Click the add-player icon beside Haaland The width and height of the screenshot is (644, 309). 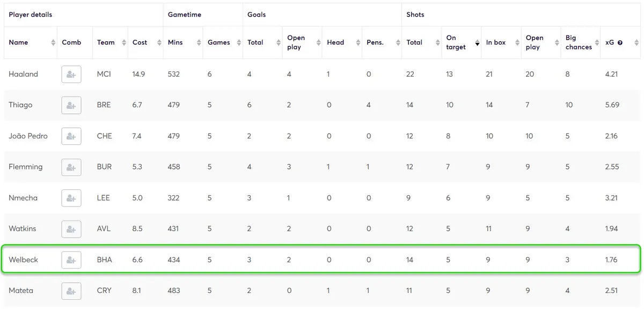[71, 74]
